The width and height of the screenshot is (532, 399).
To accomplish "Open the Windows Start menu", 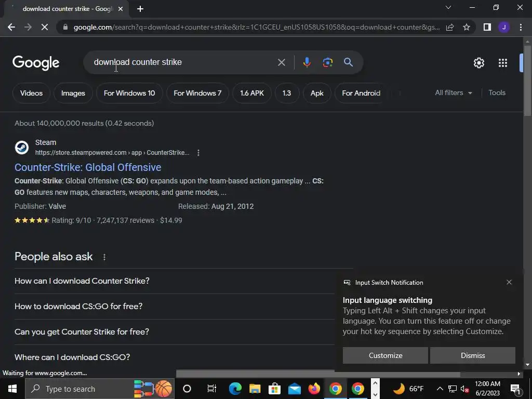I will pos(12,389).
